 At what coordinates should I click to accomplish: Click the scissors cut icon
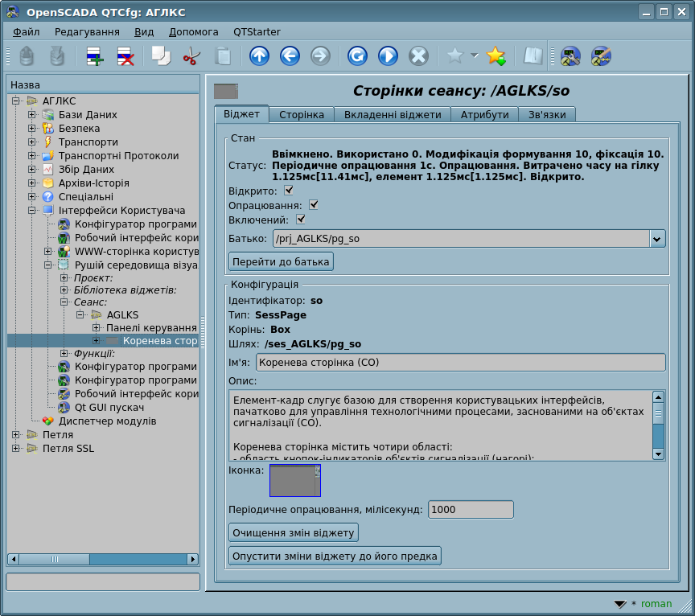coord(191,56)
